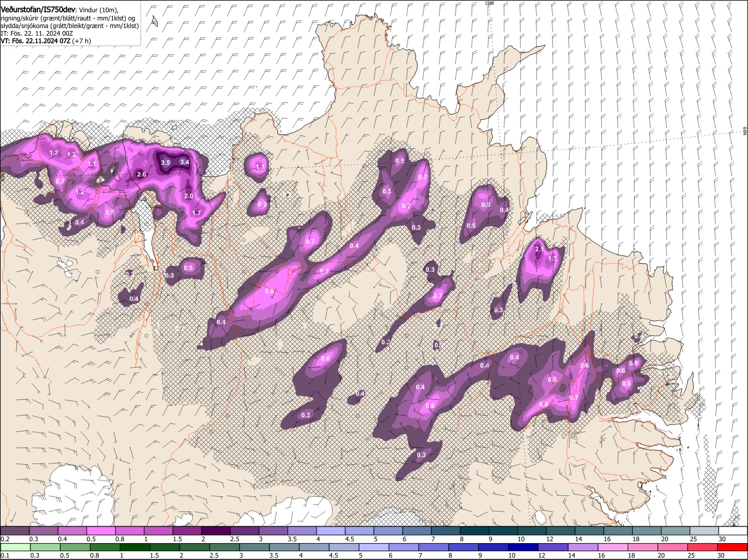Click the VT: Fös. 22.11.2024 07Z valid-time line
The height and width of the screenshot is (560, 748).
(46, 41)
